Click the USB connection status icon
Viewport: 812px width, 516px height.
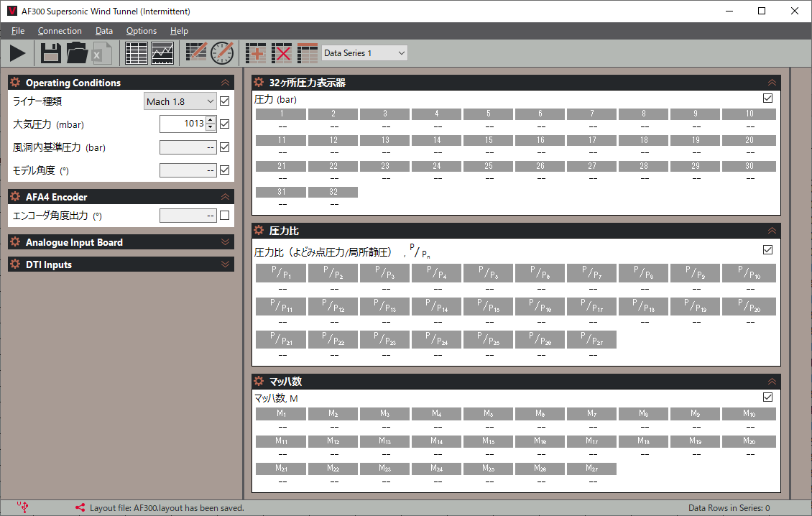click(22, 507)
